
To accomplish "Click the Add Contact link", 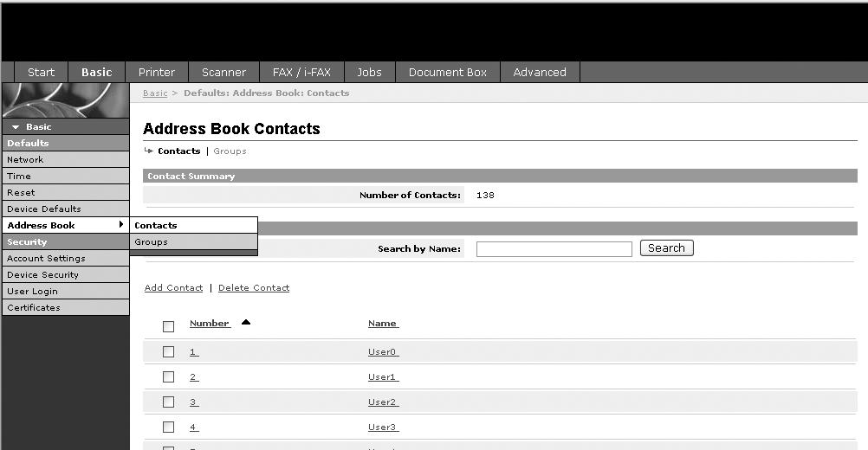I will click(173, 288).
